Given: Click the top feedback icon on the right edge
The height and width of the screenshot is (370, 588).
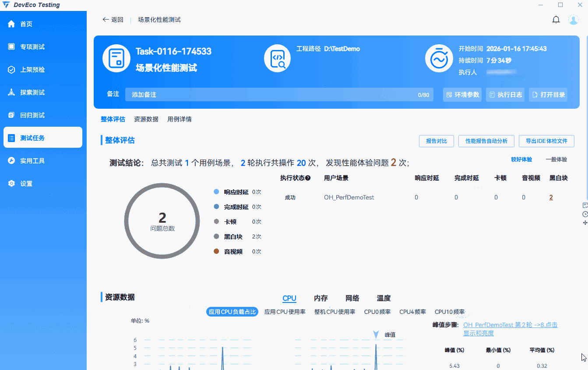Looking at the screenshot, I should point(585,206).
